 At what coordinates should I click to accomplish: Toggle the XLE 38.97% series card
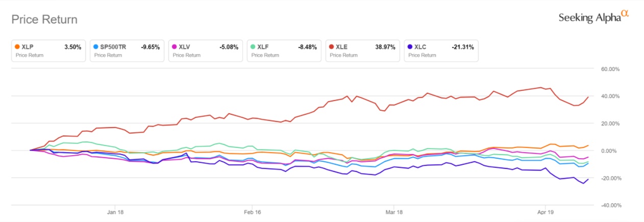(x=362, y=51)
